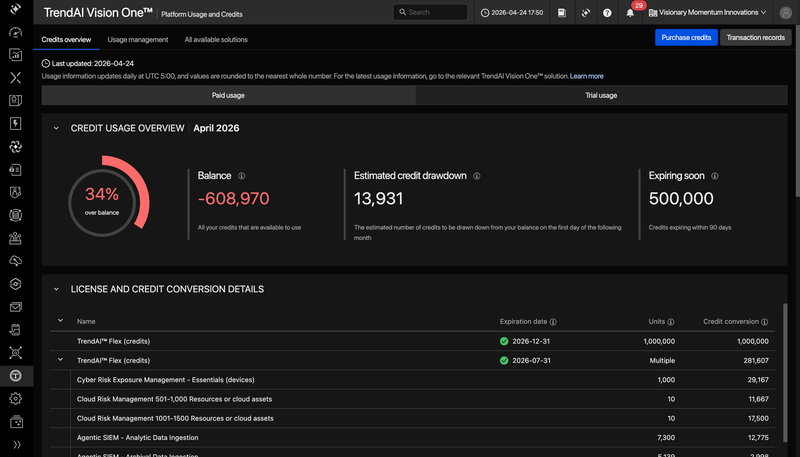Open the shield badge sidebar icon

coord(15,192)
